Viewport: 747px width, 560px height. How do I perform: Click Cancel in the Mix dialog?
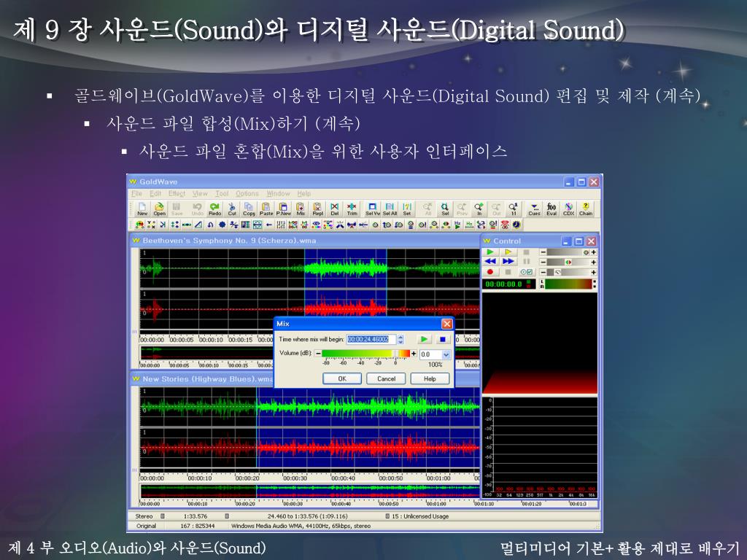point(386,378)
